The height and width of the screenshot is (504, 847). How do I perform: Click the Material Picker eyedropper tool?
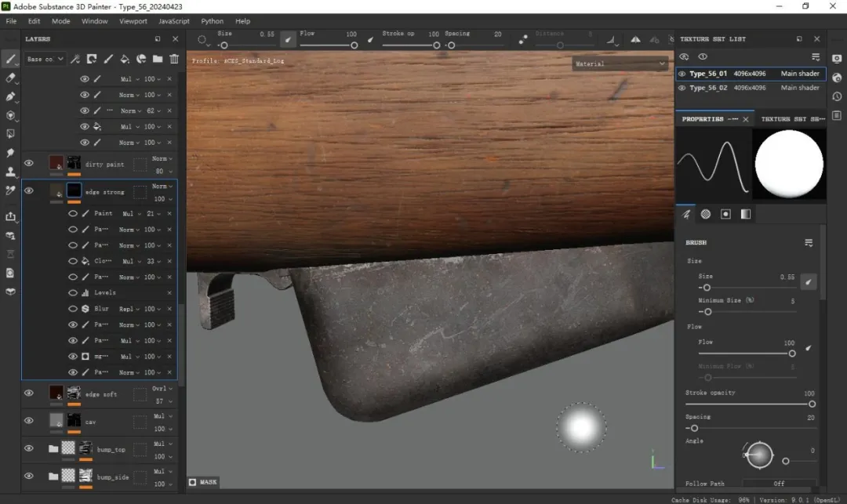10,190
